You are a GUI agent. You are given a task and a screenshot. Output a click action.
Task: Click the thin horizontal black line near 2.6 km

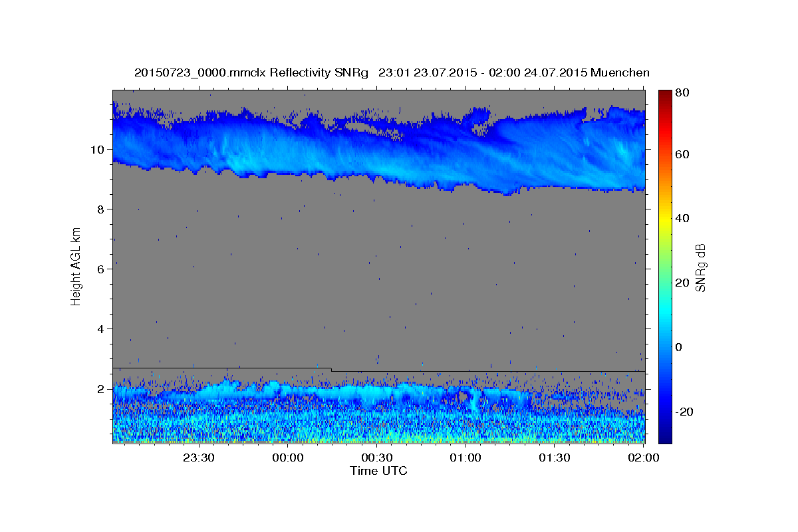(x=379, y=370)
